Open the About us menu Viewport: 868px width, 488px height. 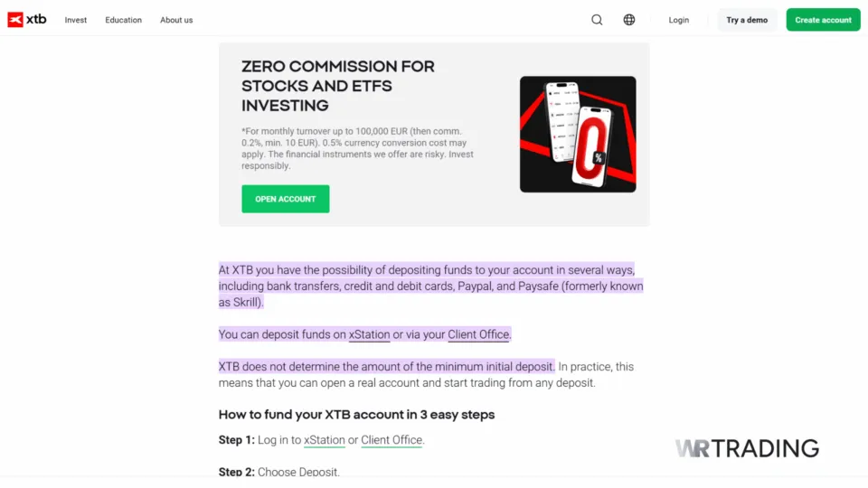(176, 20)
